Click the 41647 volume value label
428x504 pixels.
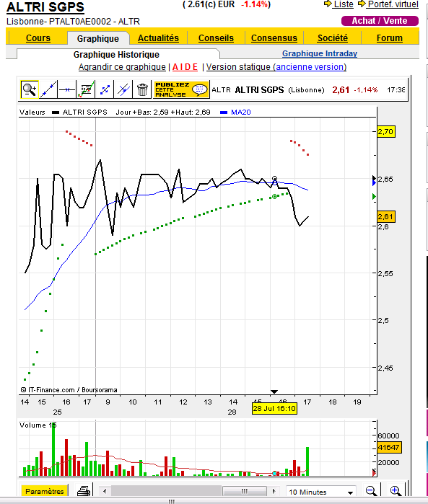pos(389,447)
